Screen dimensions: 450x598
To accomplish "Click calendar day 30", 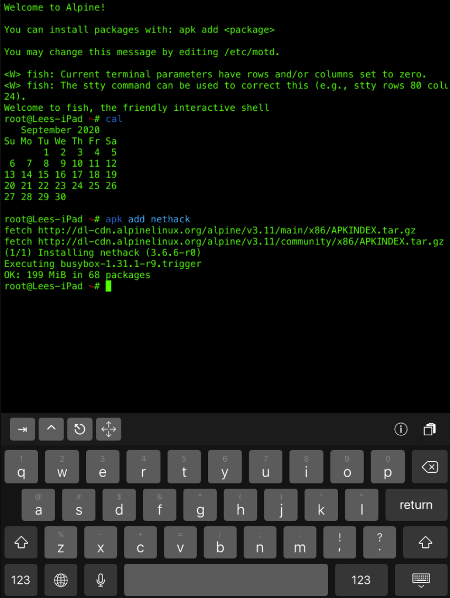I will click(60, 197).
